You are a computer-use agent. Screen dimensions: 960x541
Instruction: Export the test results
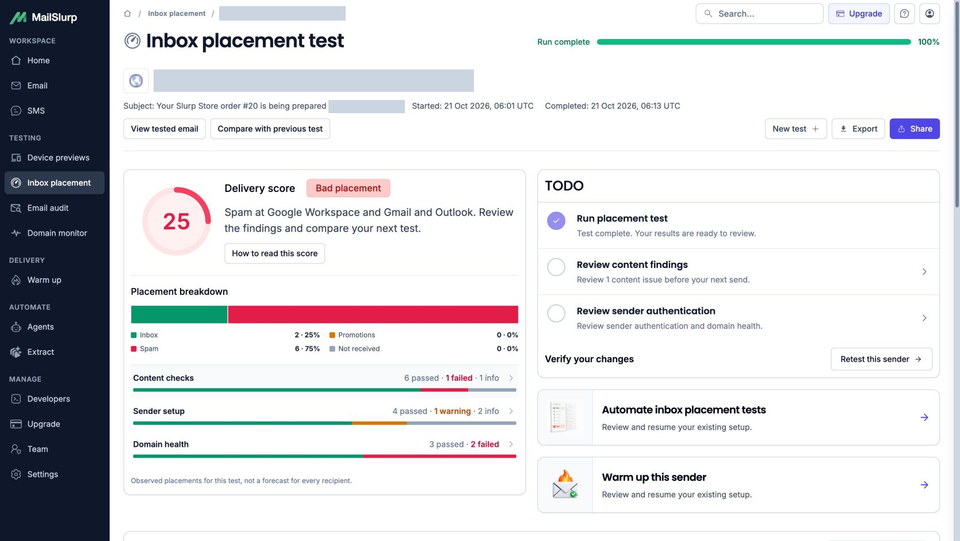(x=858, y=129)
